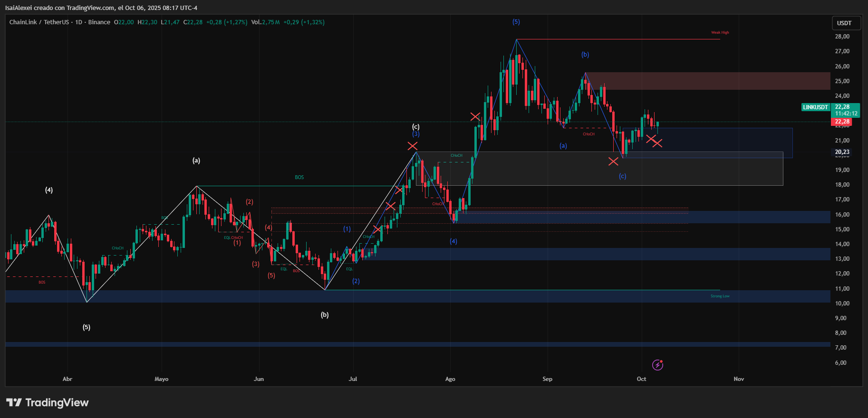Click the Oct month label on time axis

[642, 379]
